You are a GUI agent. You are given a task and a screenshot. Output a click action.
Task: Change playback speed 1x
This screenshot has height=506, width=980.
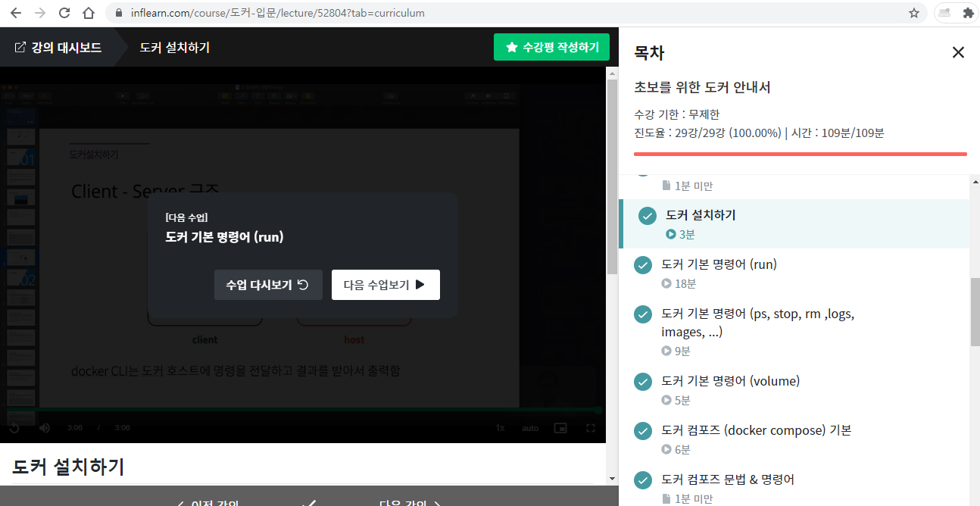click(x=500, y=428)
